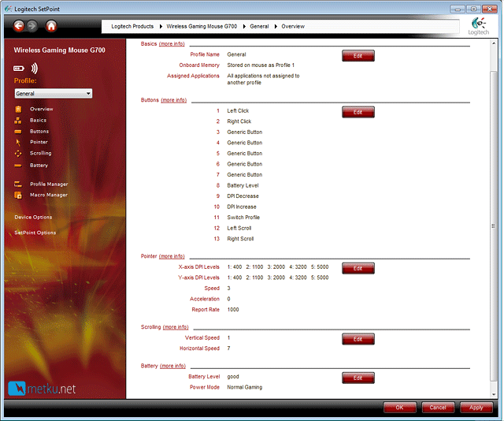
Task: Click the wireless signal icon in sidebar
Action: (35, 69)
